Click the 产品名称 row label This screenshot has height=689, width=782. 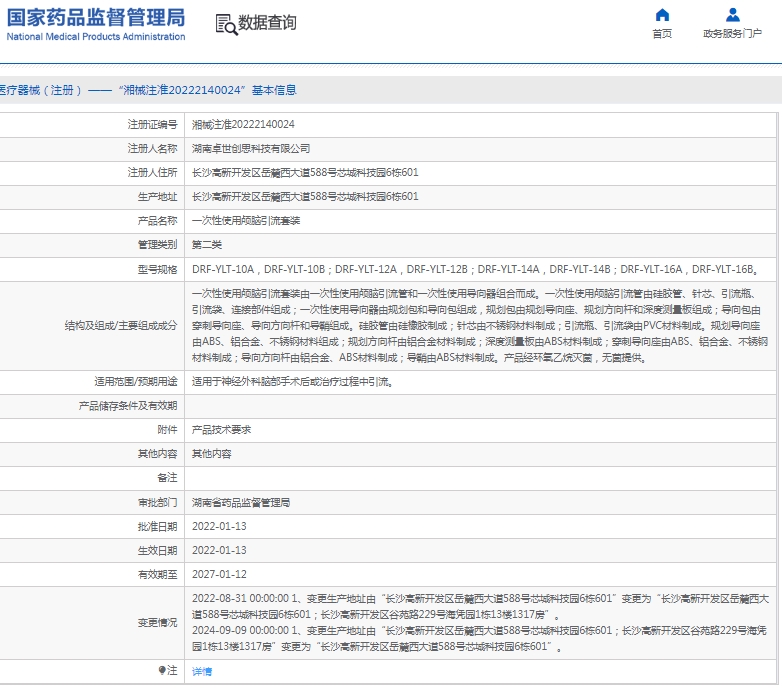[x=157, y=220]
